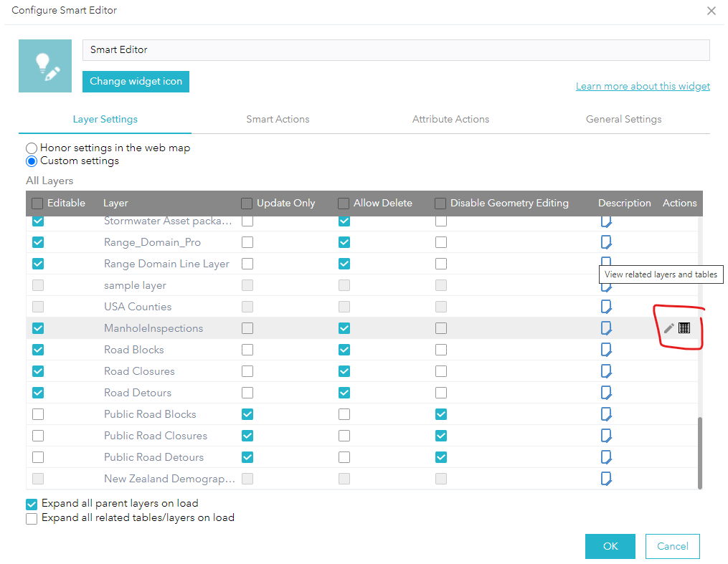Switch to Smart Actions tab
This screenshot has height=564, width=728.
[278, 119]
